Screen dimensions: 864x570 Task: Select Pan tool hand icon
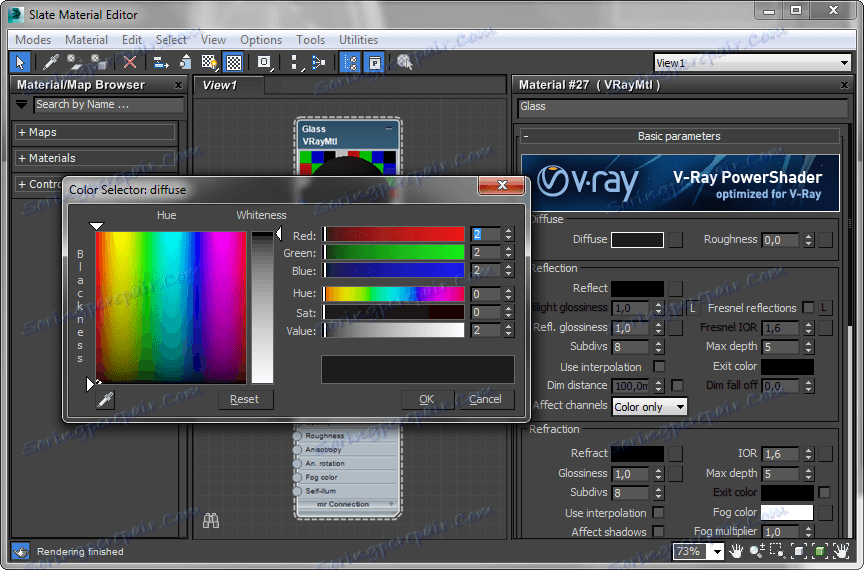[x=736, y=551]
